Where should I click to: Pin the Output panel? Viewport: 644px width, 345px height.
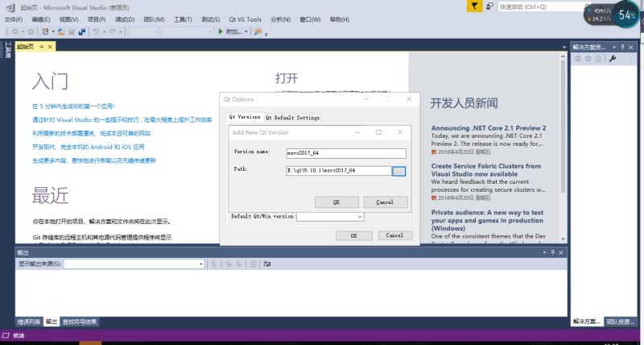point(553,252)
